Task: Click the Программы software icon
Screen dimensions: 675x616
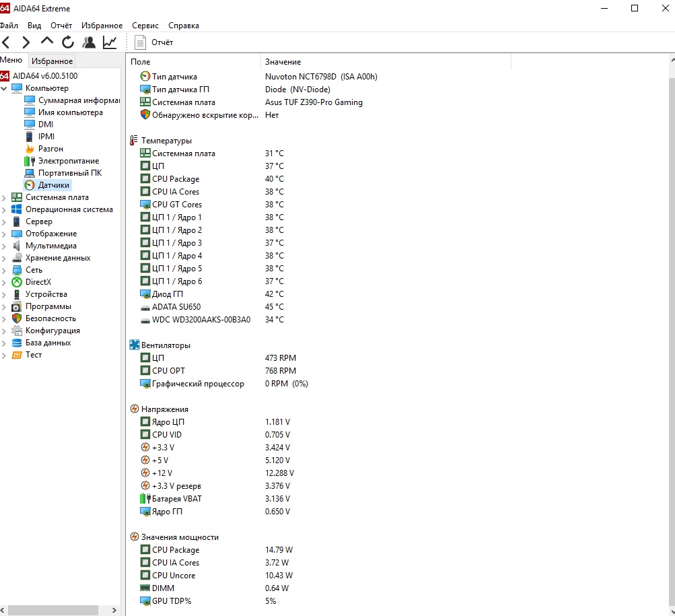Action: pyautogui.click(x=17, y=307)
